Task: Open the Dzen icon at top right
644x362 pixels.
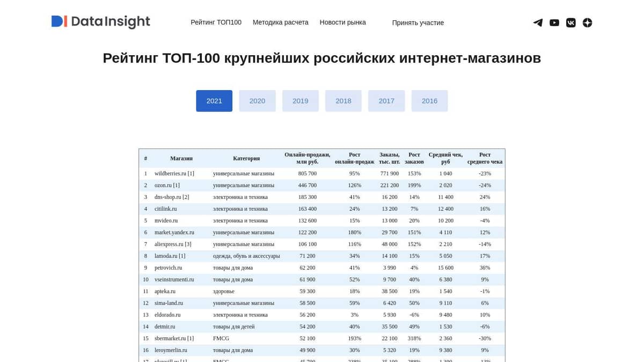Action: [x=587, y=23]
